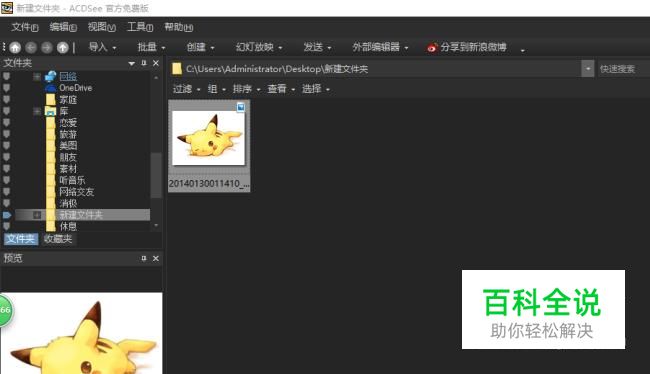Click the Up one level arrow
The image size is (650, 374).
click(63, 48)
